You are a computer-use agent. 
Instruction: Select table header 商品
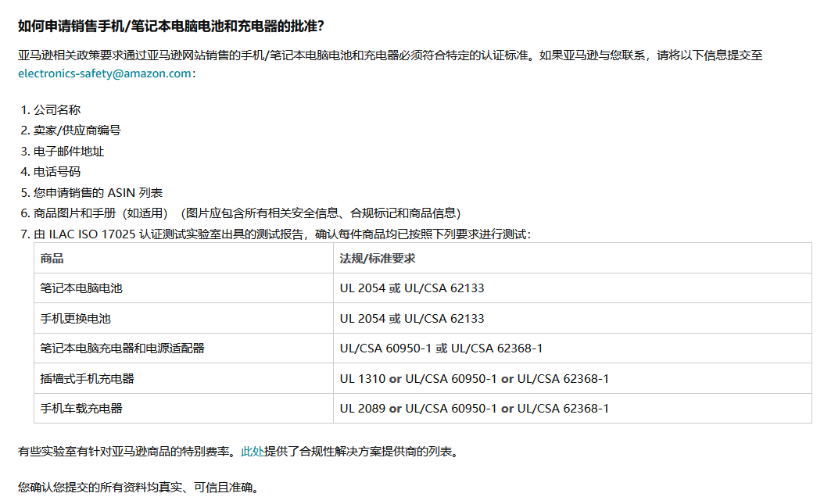[x=184, y=259]
